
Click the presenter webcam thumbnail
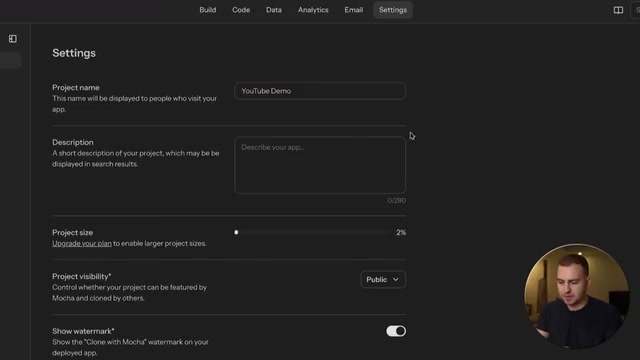click(576, 296)
